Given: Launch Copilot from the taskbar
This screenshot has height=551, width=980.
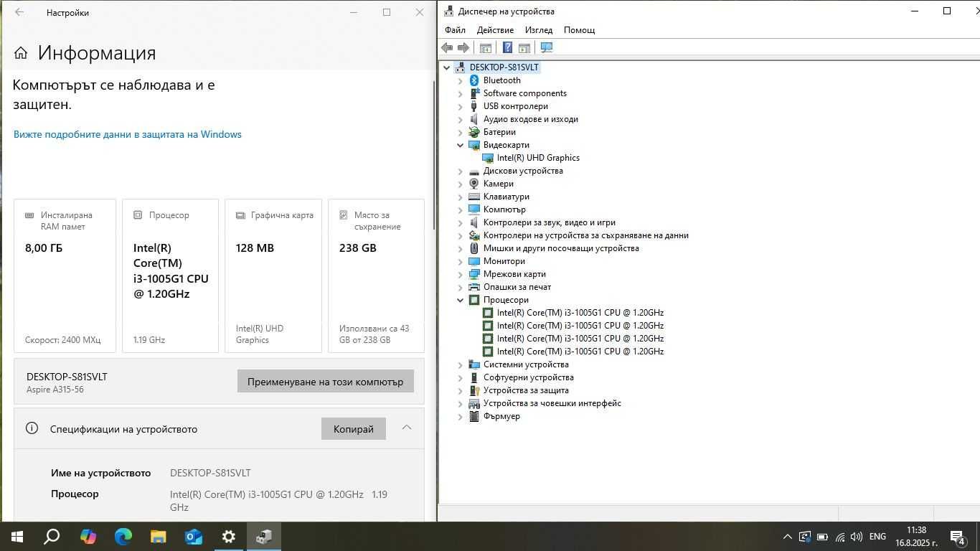Looking at the screenshot, I should (88, 537).
